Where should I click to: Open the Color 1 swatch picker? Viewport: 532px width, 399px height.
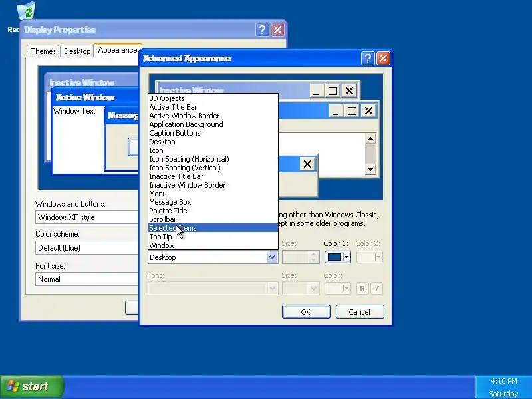click(338, 257)
